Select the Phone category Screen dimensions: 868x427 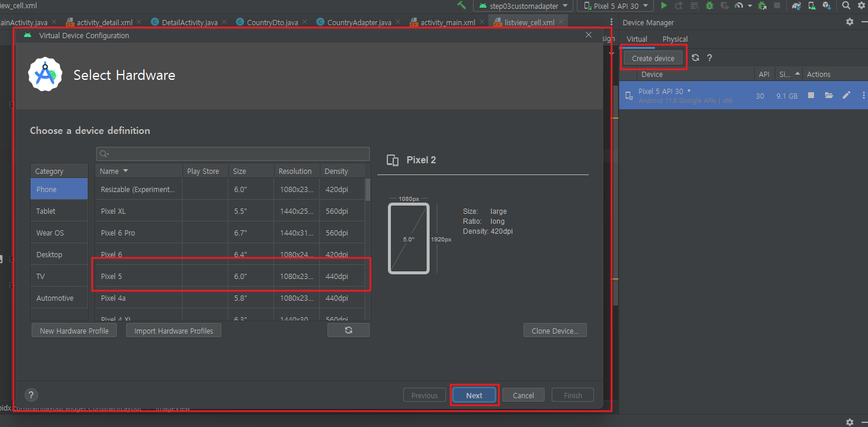click(x=59, y=189)
